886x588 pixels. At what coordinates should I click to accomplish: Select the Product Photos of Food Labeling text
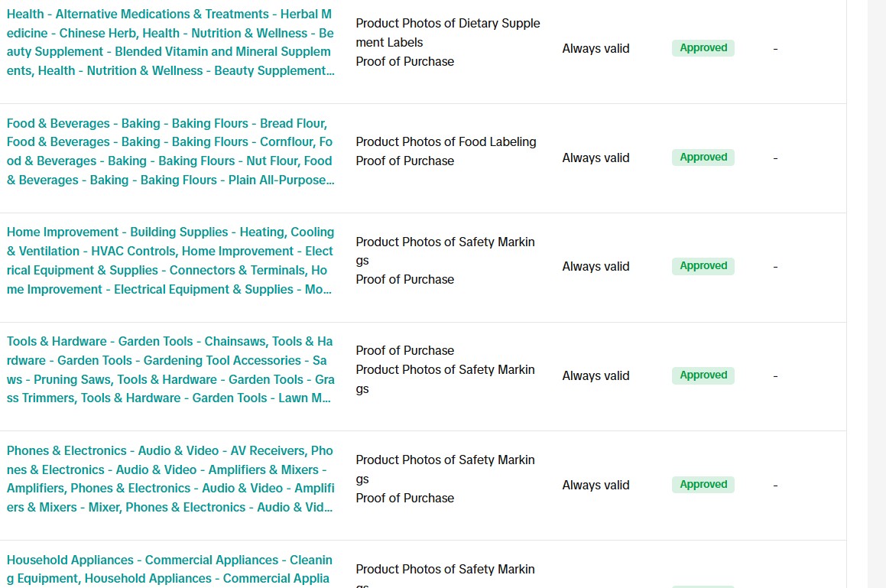tap(446, 141)
